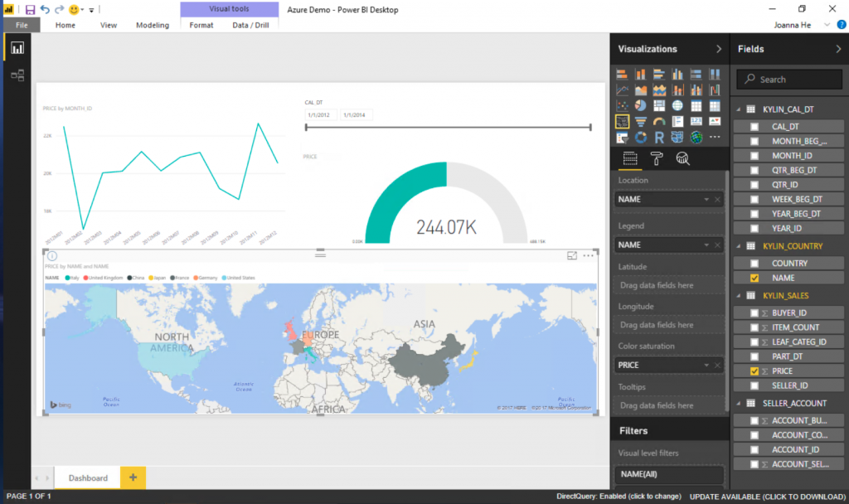This screenshot has height=504, width=849.
Task: Check the MONTH_ID field
Action: pos(754,156)
